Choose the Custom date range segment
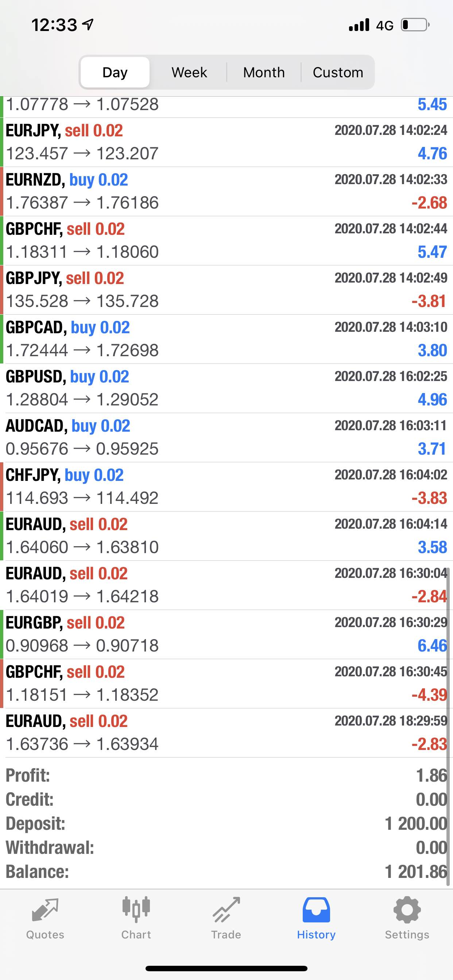The image size is (453, 980). click(x=338, y=72)
